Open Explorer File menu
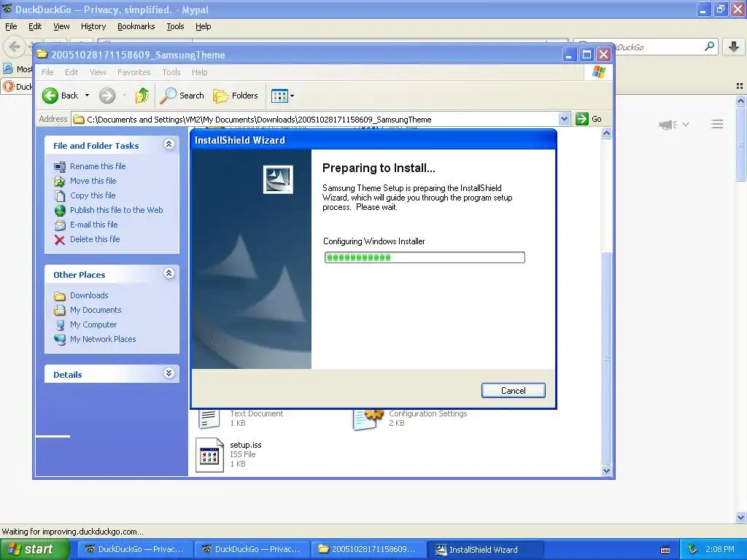This screenshot has width=747, height=560. (x=47, y=72)
